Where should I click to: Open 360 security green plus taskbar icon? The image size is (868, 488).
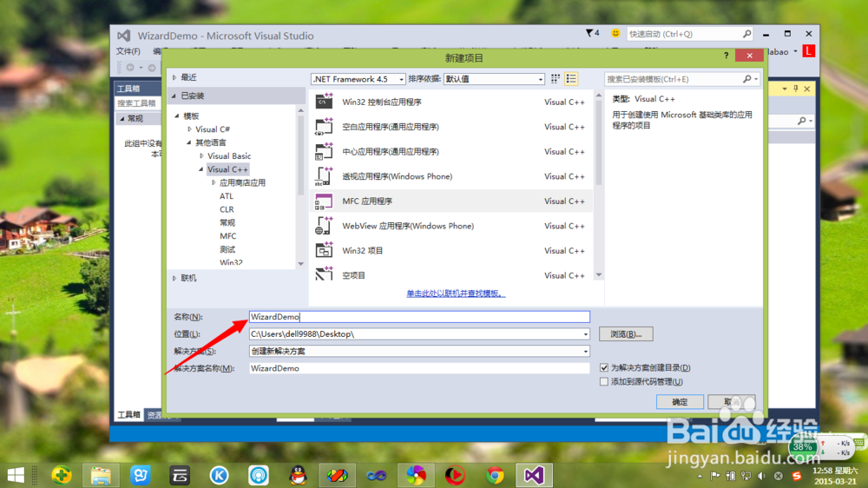click(x=62, y=475)
